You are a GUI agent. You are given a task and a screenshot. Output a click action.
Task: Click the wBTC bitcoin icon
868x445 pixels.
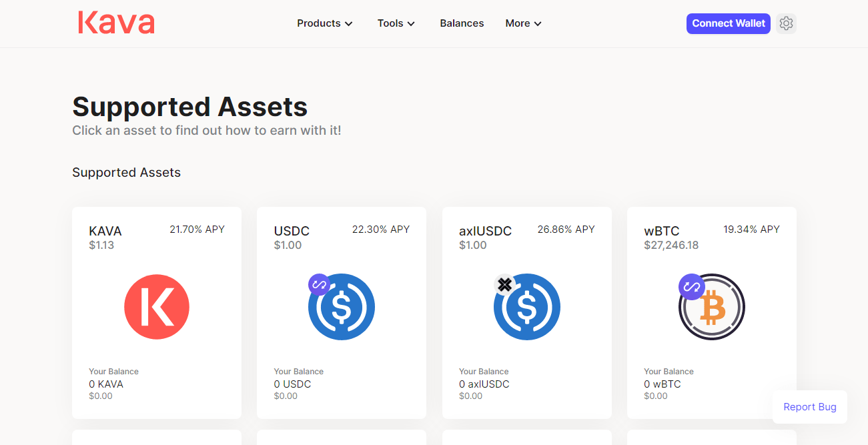click(712, 307)
